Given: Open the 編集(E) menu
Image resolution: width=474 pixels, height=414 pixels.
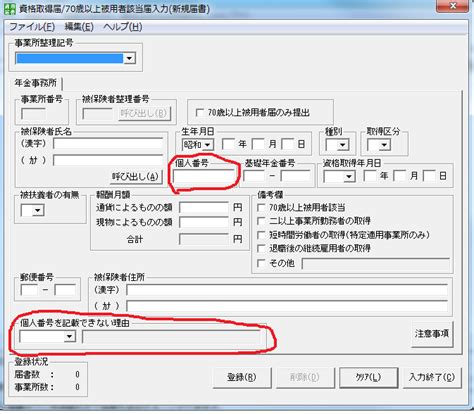Looking at the screenshot, I should 79,27.
